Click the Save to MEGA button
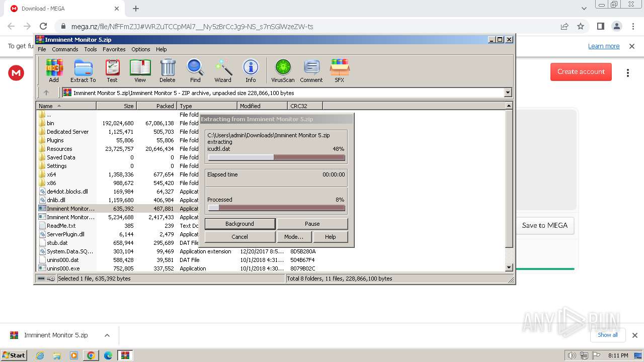Screen dimensions: 644x362 (x=544, y=225)
